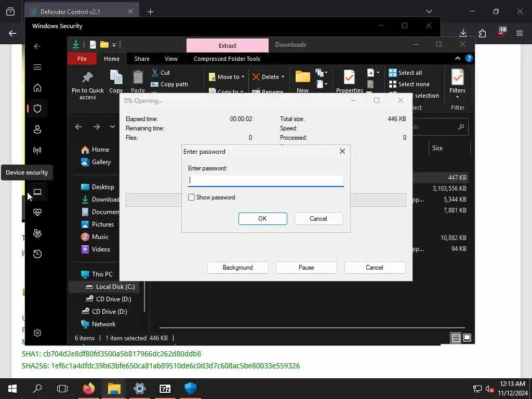Close the Enter password dialog with X
532x399 pixels.
pos(342,151)
